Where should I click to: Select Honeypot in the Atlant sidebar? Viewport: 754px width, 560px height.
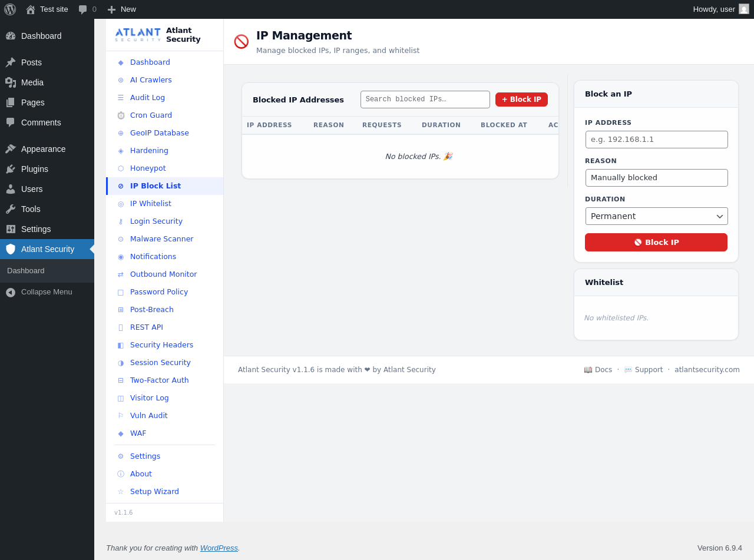148,168
